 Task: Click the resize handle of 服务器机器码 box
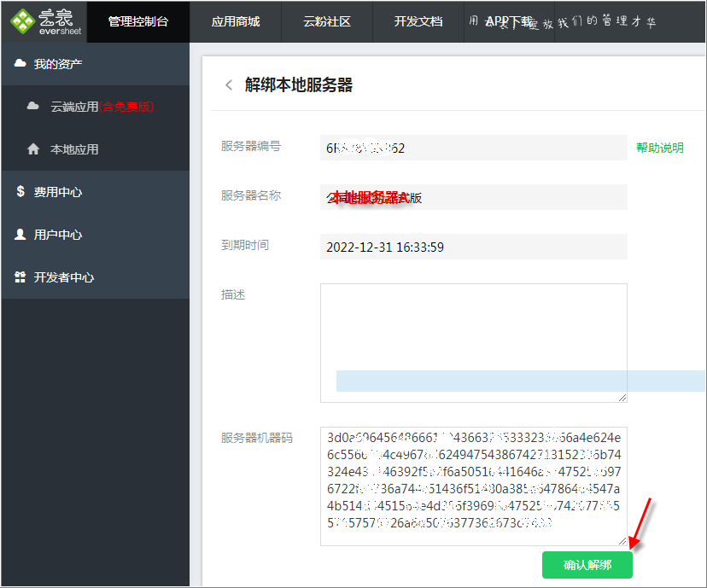pos(622,541)
